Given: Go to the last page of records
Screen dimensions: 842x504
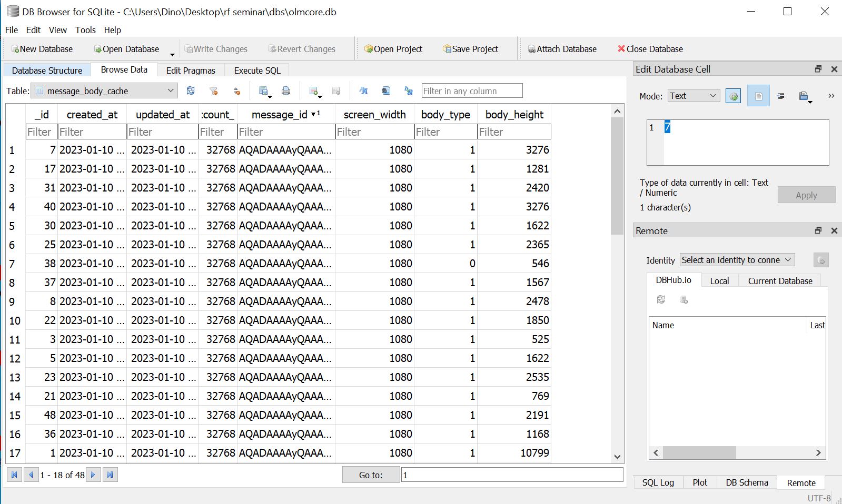Looking at the screenshot, I should point(110,475).
